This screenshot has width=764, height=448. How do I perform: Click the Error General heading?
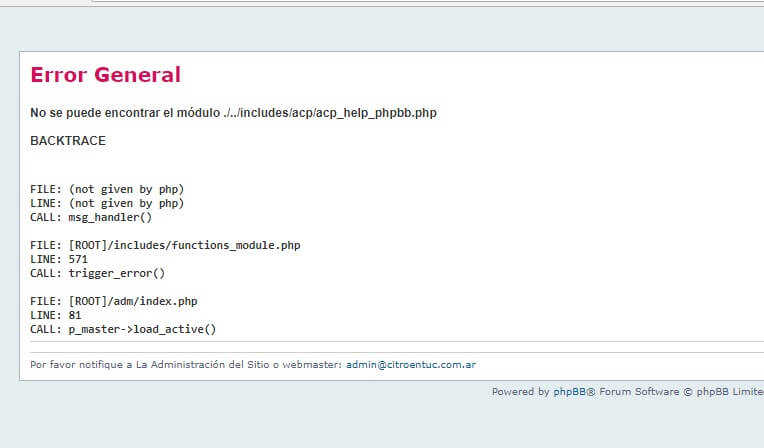coord(105,75)
